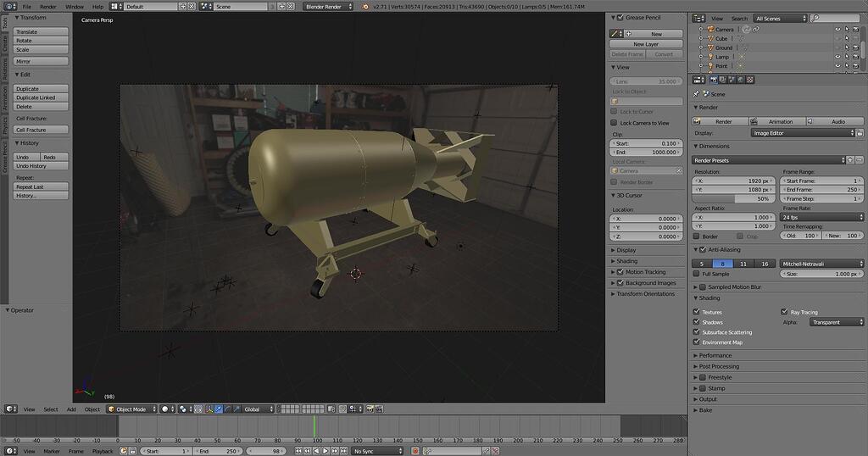
Task: Click the Animation render button
Action: [x=778, y=121]
